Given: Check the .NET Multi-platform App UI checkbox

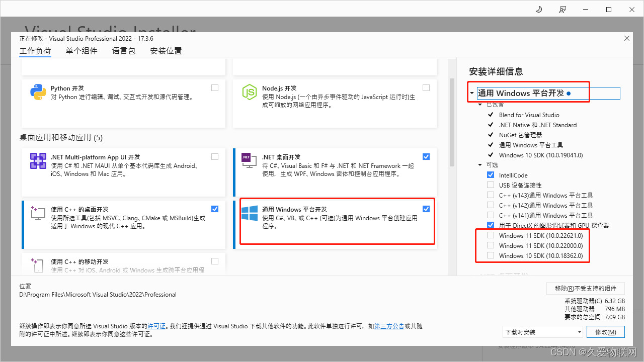Looking at the screenshot, I should (x=215, y=156).
